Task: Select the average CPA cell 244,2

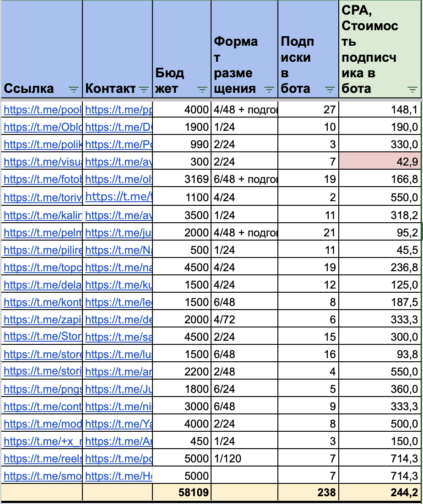Action: pos(380,492)
